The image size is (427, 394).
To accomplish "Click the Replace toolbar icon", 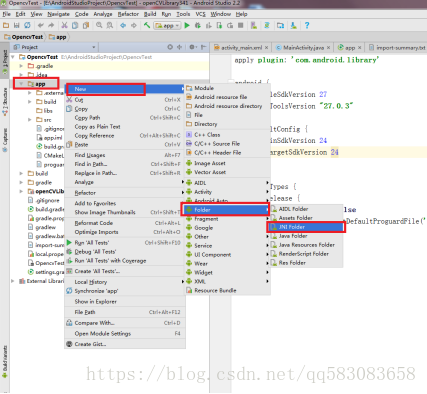I will pyautogui.click(x=110, y=25).
